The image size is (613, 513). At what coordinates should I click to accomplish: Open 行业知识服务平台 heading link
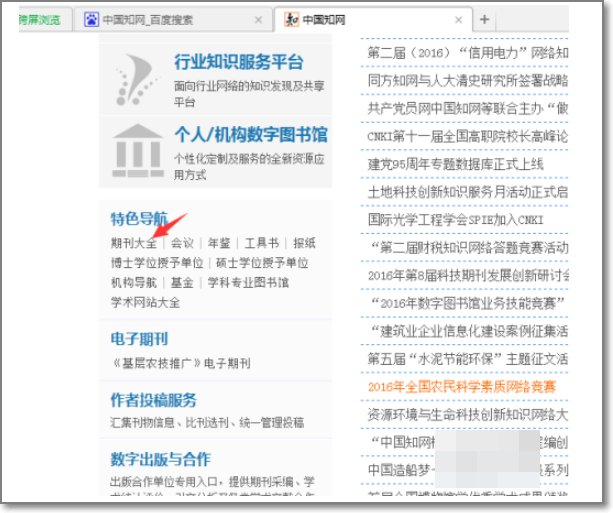point(238,62)
